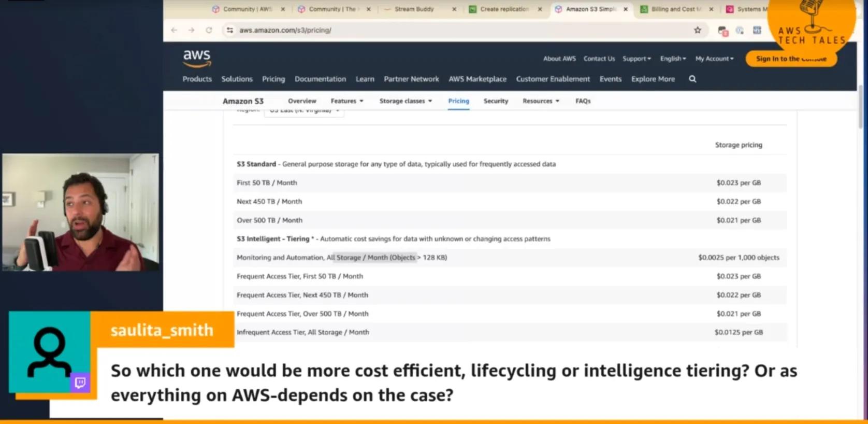Screen dimensions: 868x424
Task: Open the AWS site search icon
Action: pos(692,79)
